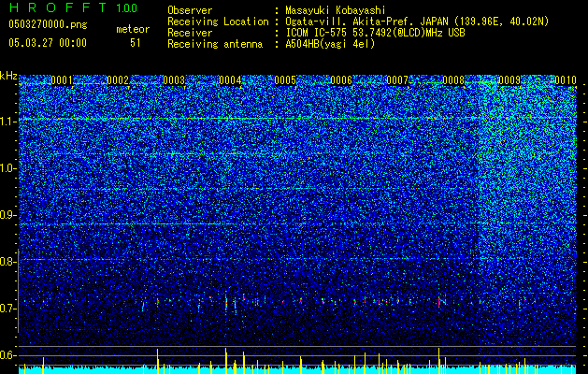Click the timestamp 05.03.27 00:00
588x374 pixels.
[48, 43]
